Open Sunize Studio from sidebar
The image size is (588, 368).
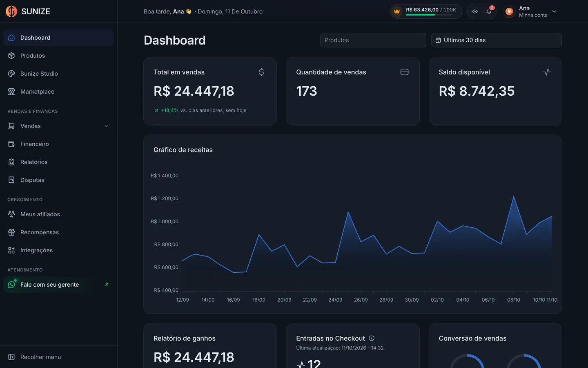pyautogui.click(x=58, y=74)
